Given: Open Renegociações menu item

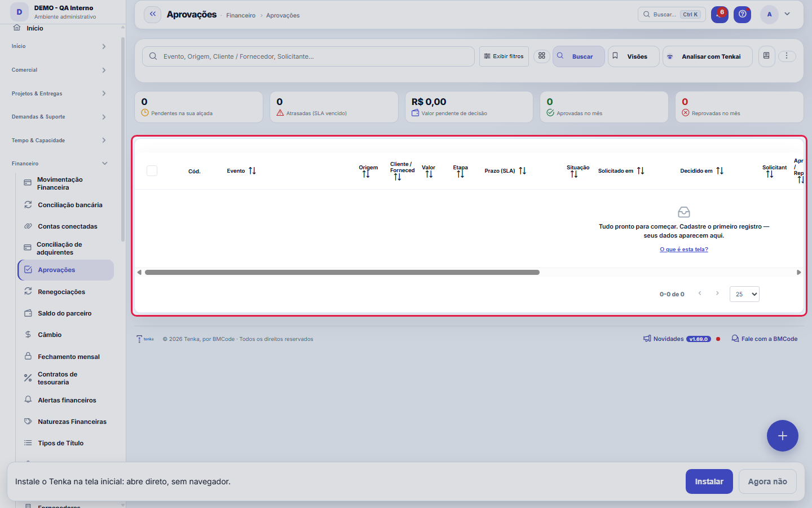Looking at the screenshot, I should pos(65,292).
